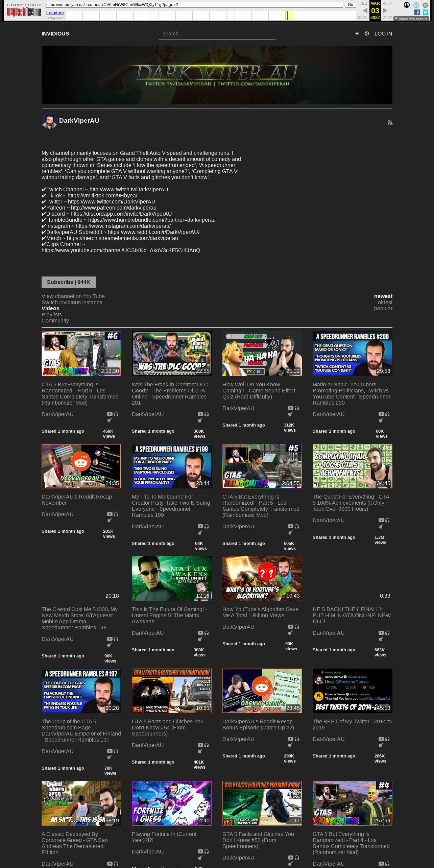Watch Facts and Glitches #54 on YouTube icon
This screenshot has height=868, width=434.
[x=200, y=745]
